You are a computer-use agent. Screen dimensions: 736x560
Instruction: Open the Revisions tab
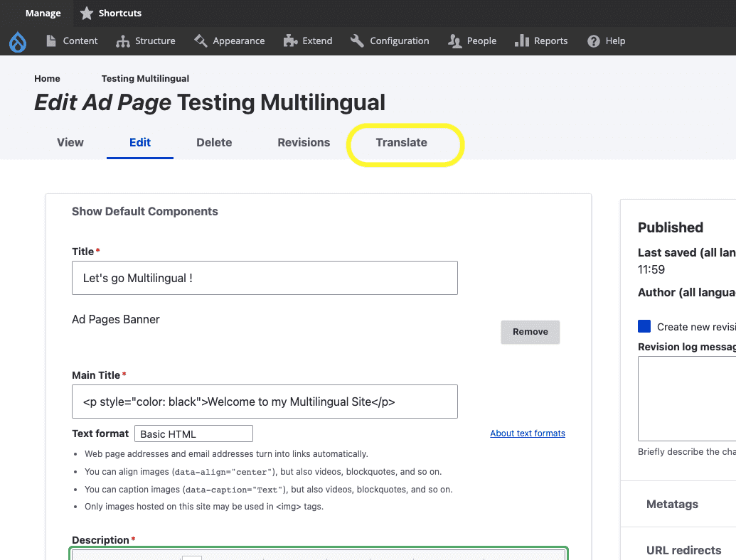point(304,143)
